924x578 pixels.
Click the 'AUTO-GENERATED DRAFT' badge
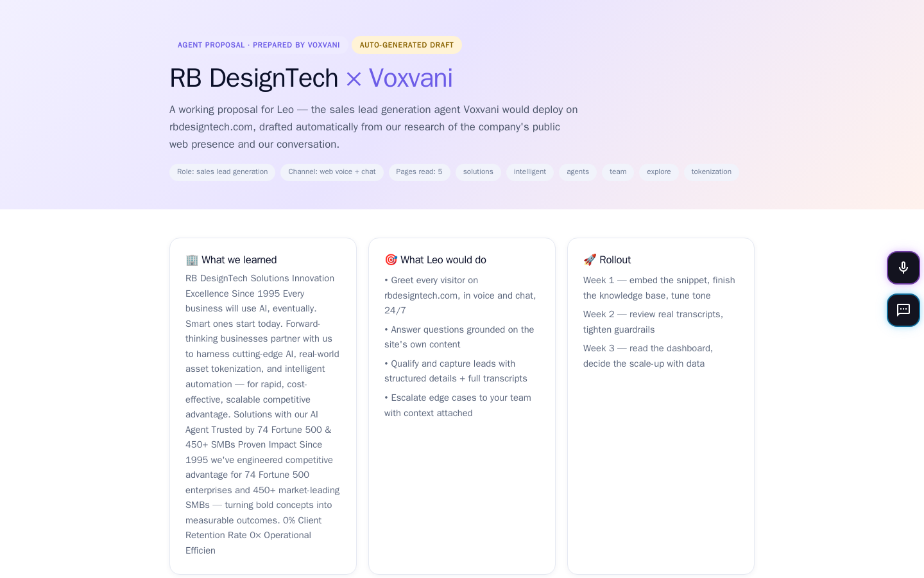coord(407,45)
